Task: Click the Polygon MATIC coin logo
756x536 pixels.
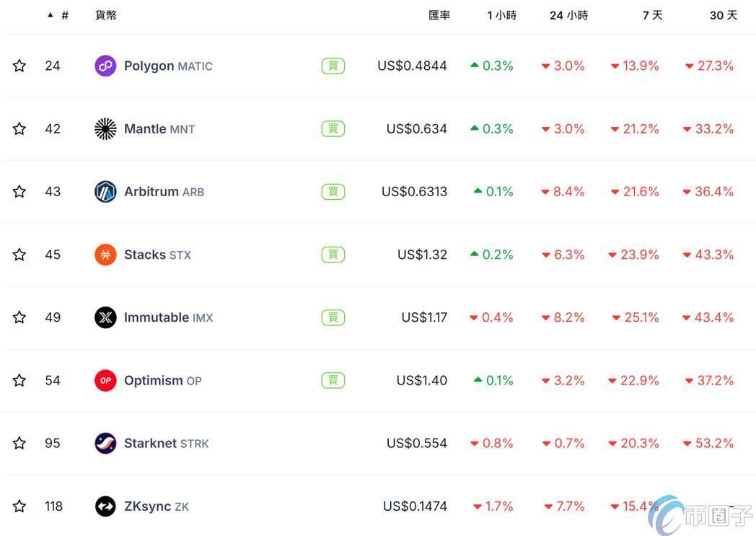Action: click(x=105, y=66)
